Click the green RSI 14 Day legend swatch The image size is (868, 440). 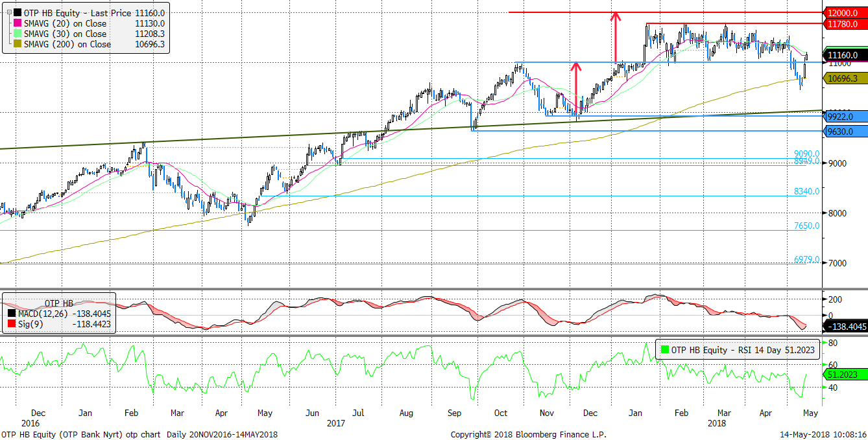[x=664, y=350]
